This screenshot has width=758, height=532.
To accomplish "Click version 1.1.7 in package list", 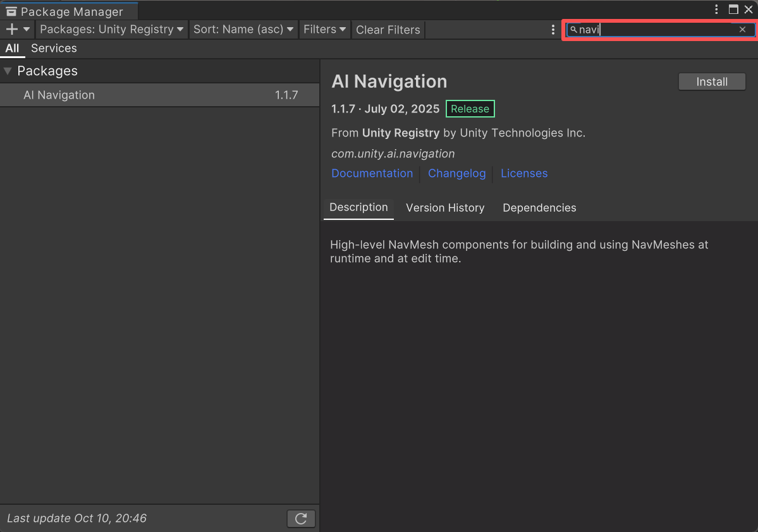I will click(x=286, y=95).
